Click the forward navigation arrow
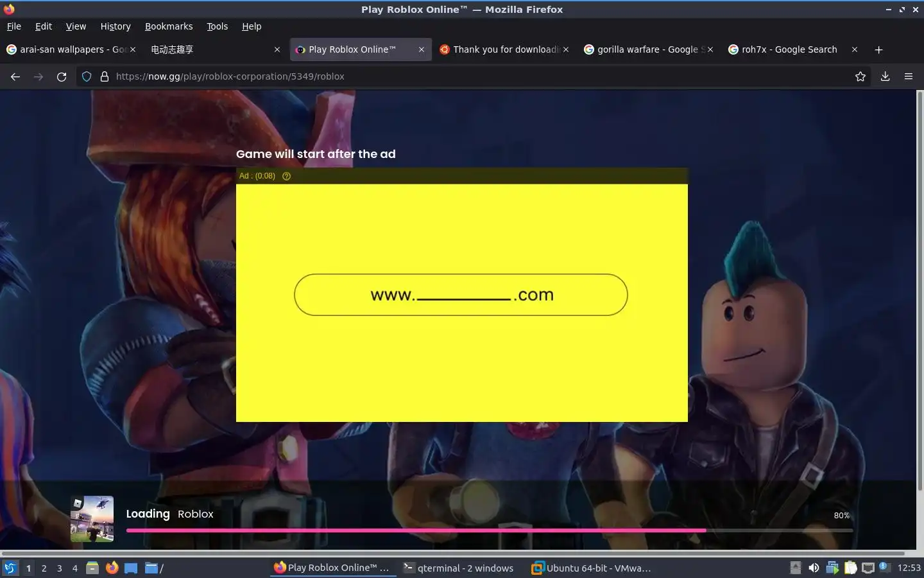 coord(38,76)
